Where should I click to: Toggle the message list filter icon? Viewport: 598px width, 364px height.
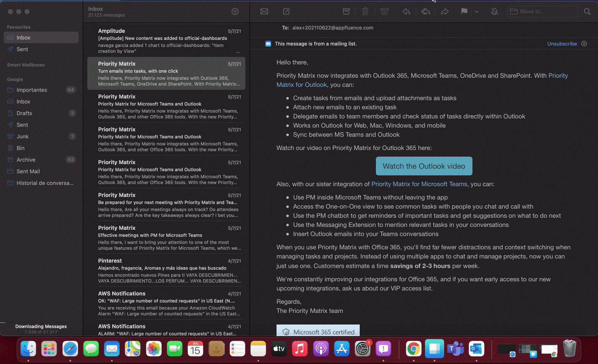pos(235,12)
